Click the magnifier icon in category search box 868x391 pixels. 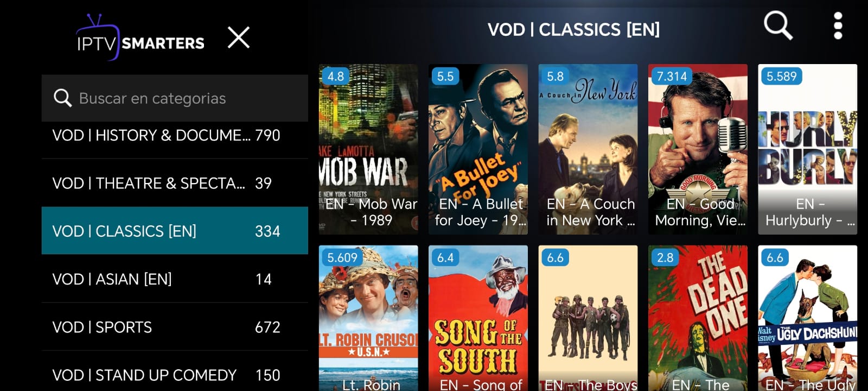(x=62, y=98)
